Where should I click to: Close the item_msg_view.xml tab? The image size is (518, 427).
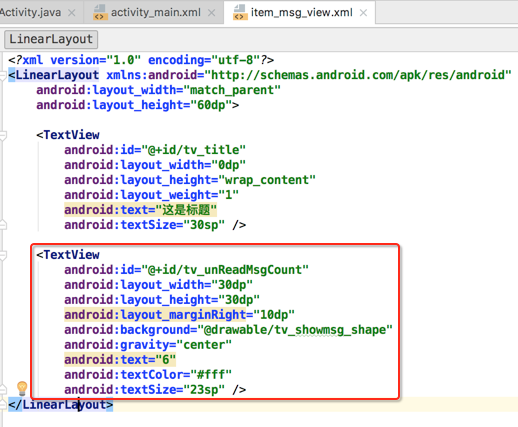[364, 13]
